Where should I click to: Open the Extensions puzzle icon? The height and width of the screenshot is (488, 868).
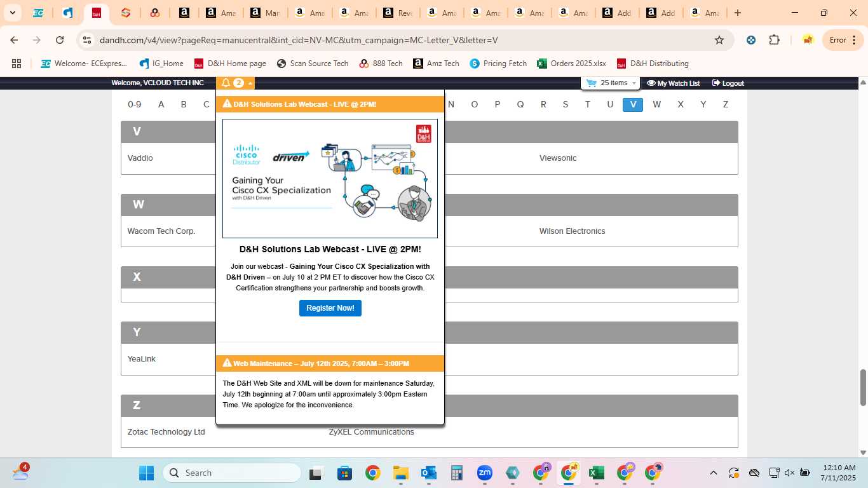(x=774, y=40)
